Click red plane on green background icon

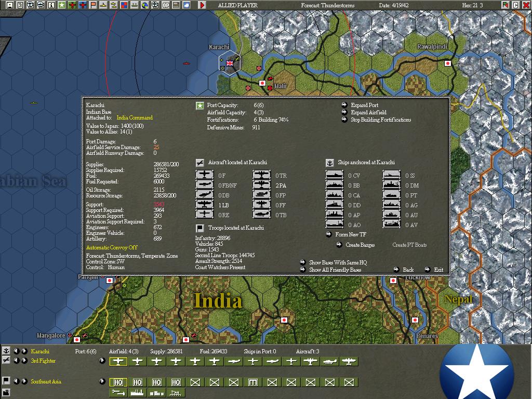pos(72,5)
